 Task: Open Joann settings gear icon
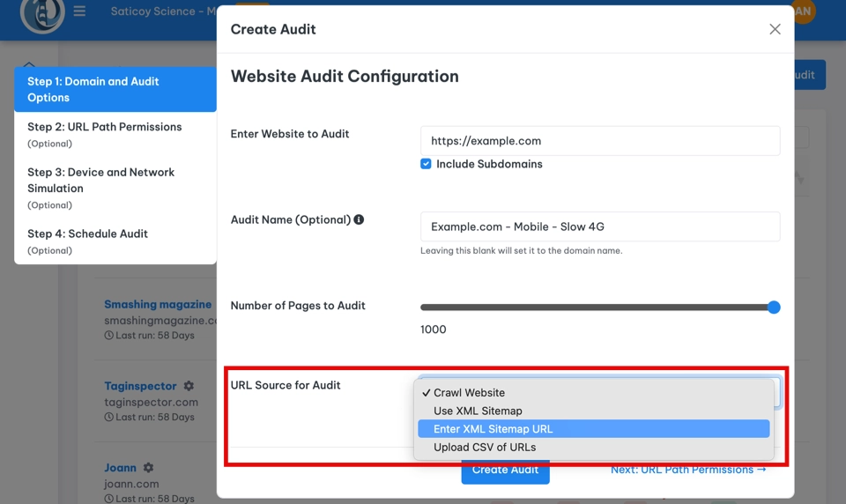tap(148, 468)
